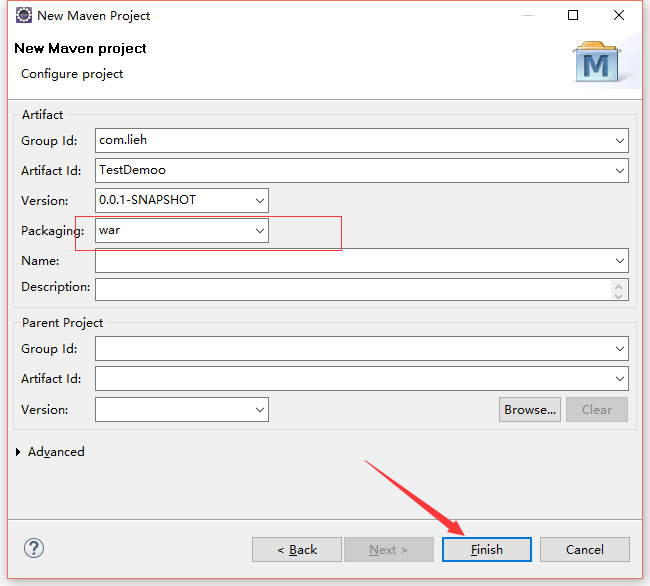650x586 pixels.
Task: Close the New Maven Project dialog
Action: (618, 15)
